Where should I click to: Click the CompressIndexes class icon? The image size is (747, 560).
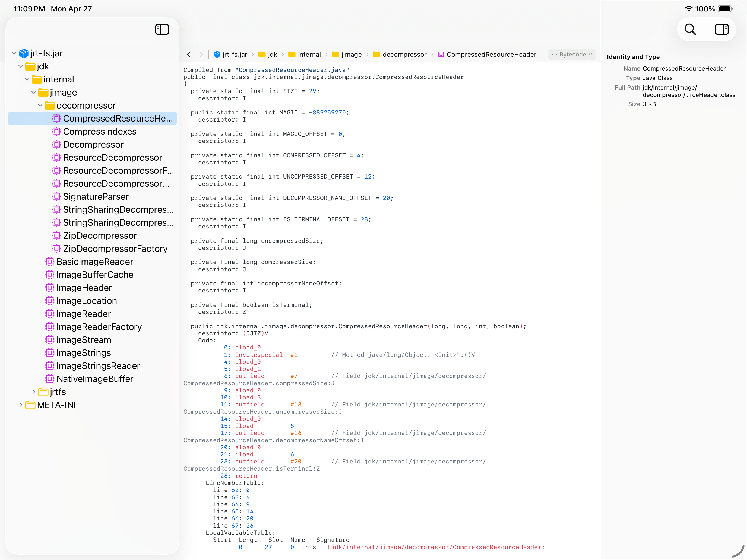56,131
